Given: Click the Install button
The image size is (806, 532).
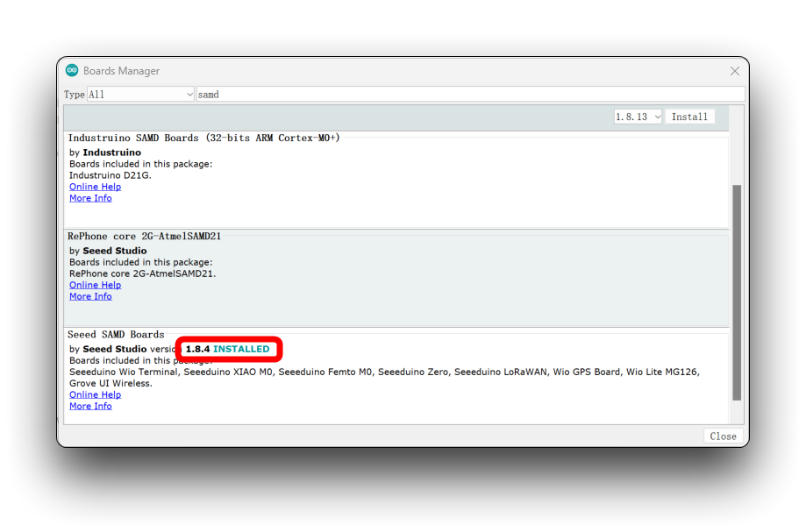Looking at the screenshot, I should [689, 117].
